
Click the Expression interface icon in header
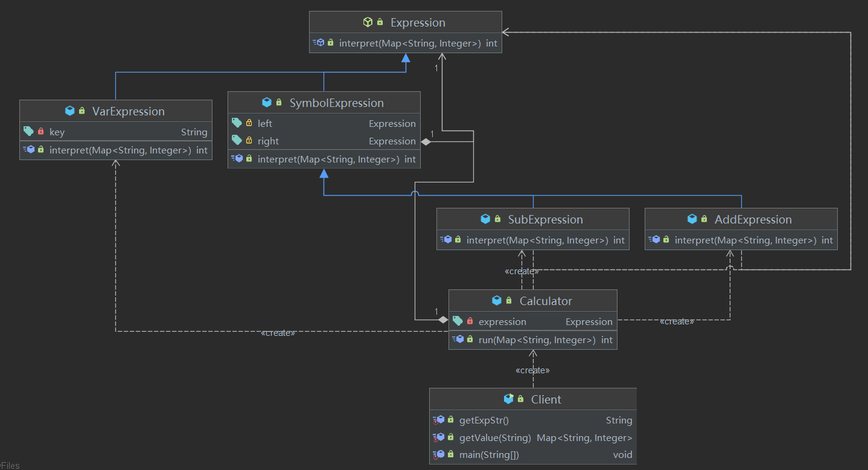point(368,22)
